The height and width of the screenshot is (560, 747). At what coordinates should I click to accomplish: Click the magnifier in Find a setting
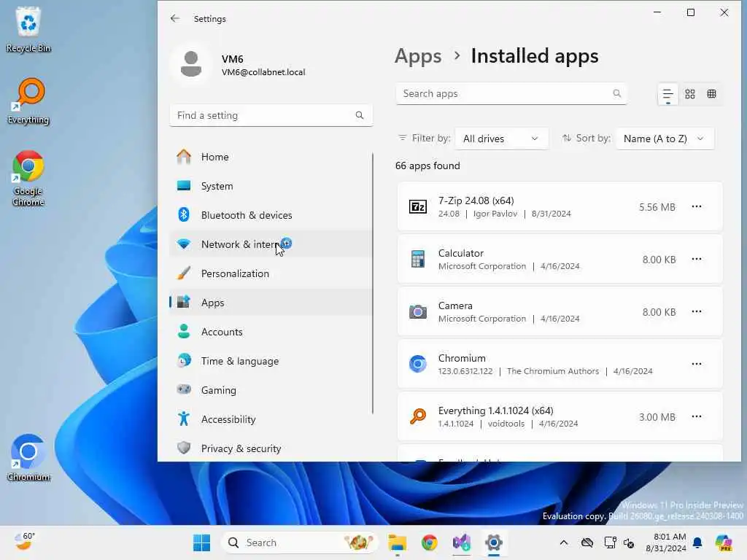[360, 115]
